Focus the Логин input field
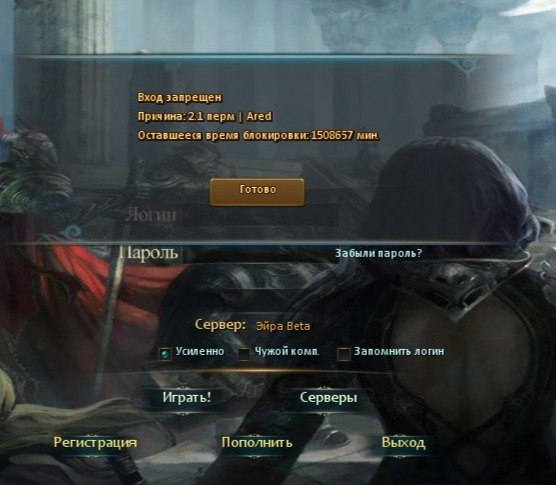Viewport: 556px width, 485px height. pyautogui.click(x=261, y=215)
